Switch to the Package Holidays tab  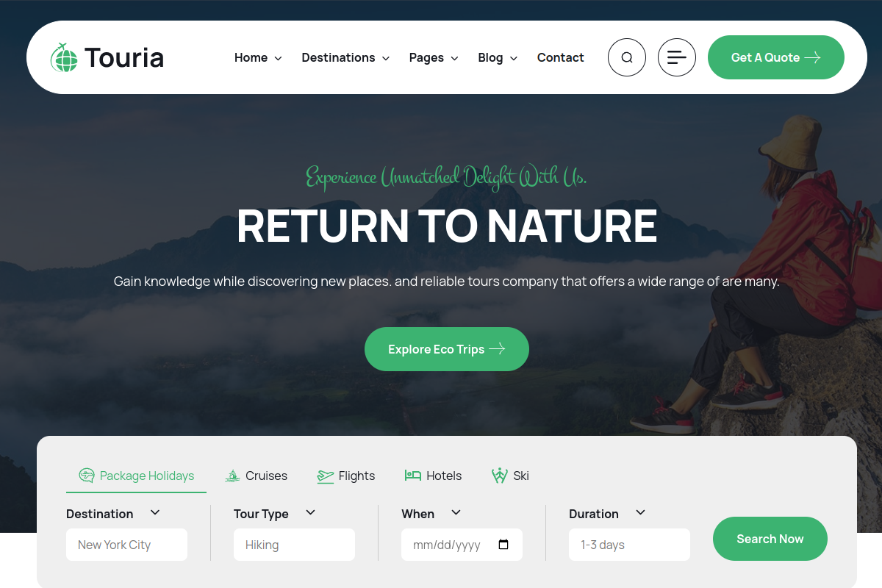click(x=137, y=476)
